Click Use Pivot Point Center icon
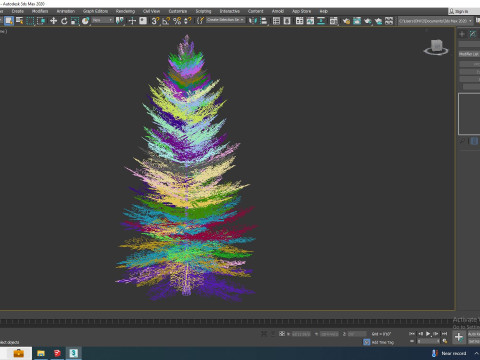480x360 pixels. pos(120,21)
